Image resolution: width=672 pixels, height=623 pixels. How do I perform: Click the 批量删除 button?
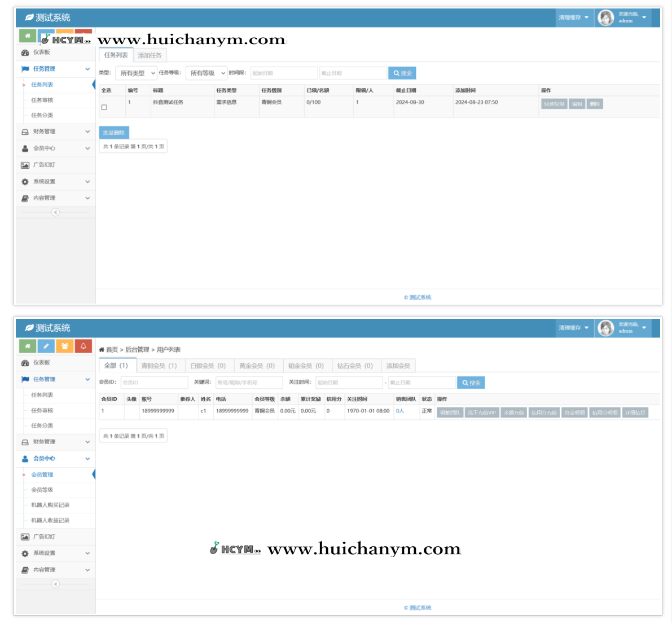coord(114,133)
